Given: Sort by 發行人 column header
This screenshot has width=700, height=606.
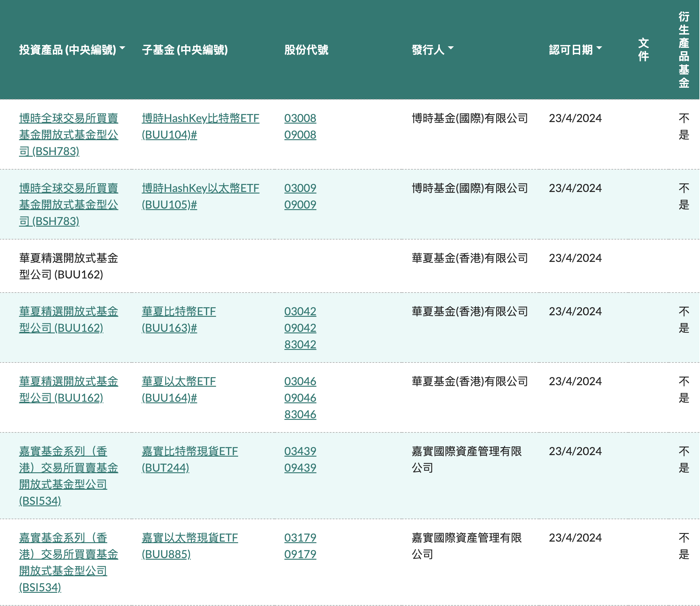Looking at the screenshot, I should [432, 50].
